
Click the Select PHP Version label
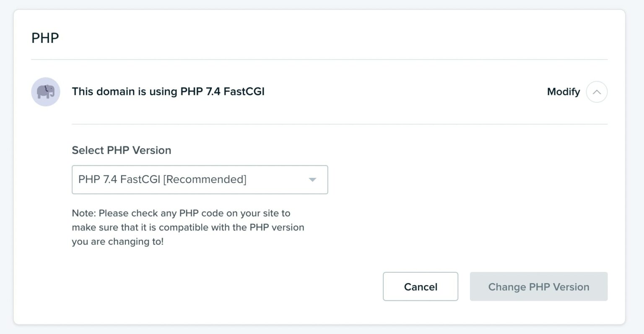(x=121, y=150)
